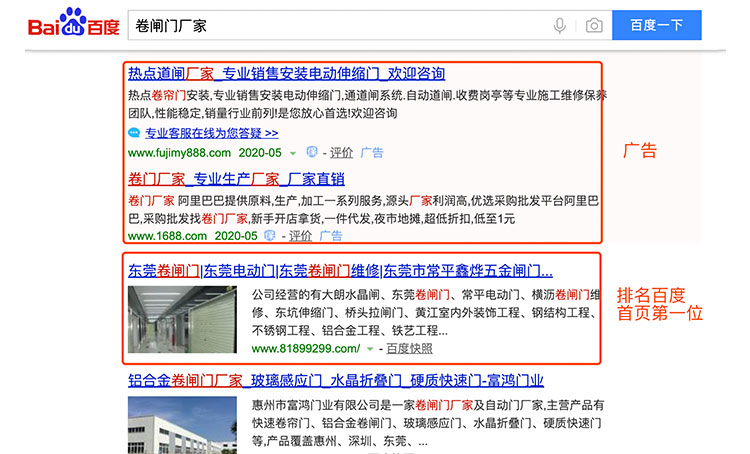
Task: Open the 东莞卷闸门 result title link
Action: pos(340,270)
